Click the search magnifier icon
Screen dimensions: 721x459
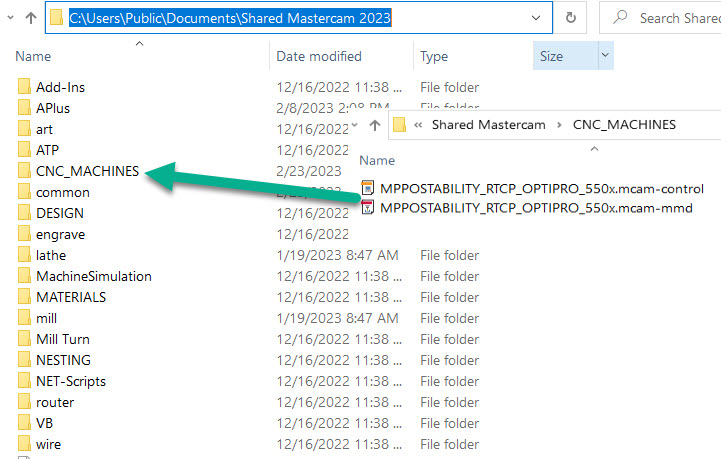point(620,17)
